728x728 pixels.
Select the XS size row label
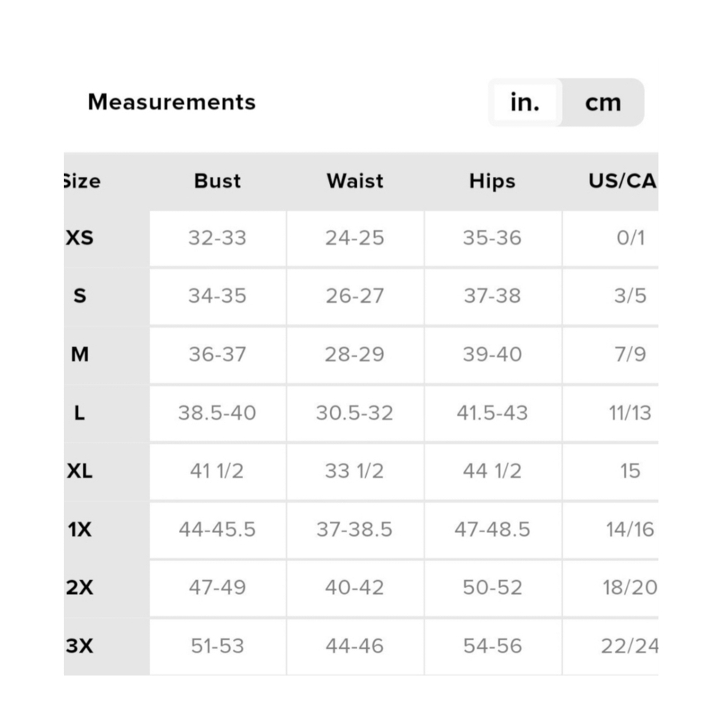(80, 238)
